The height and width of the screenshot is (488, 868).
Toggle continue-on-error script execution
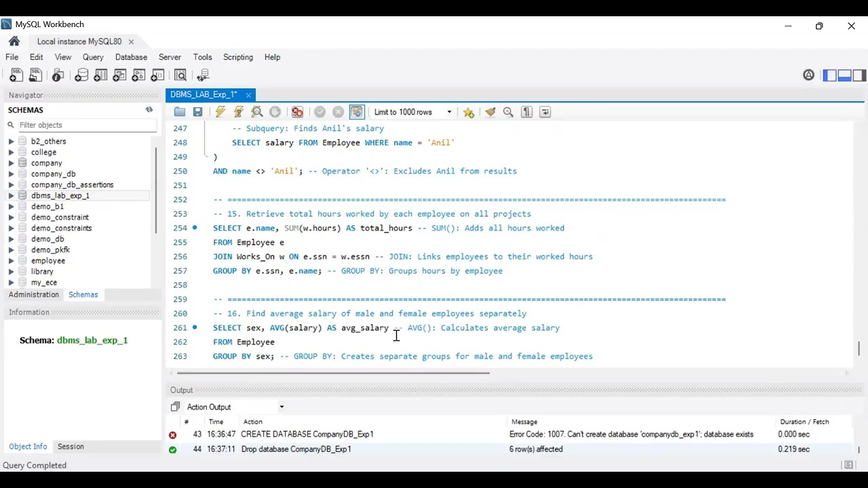click(298, 112)
